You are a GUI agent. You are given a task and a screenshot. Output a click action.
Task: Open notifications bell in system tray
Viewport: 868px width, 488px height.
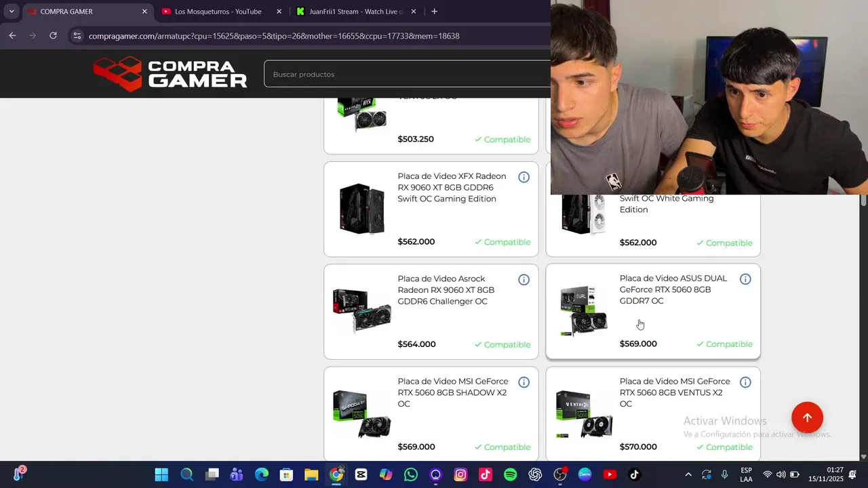click(x=853, y=474)
